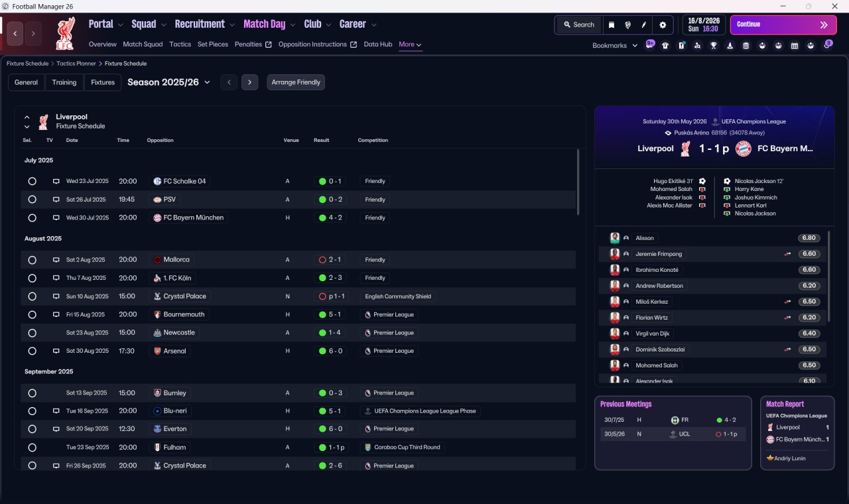Click the globe world icon in top bar
Viewport: 849px width, 504px height.
[627, 25]
